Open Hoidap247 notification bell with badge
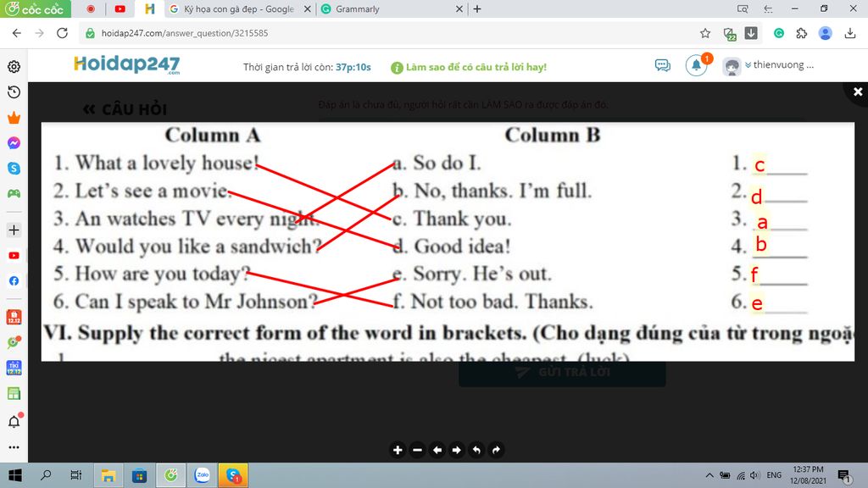This screenshot has height=488, width=868. (697, 66)
